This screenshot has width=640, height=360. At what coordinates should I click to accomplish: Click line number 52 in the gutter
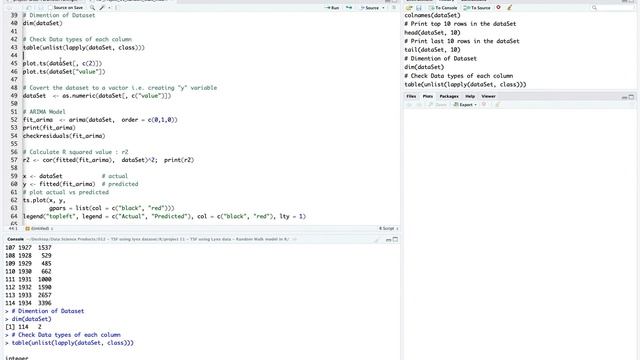(x=14, y=120)
